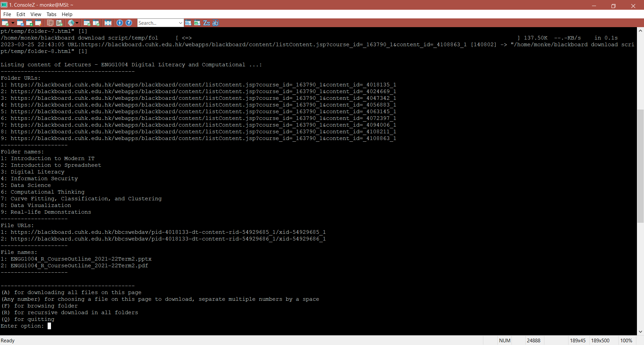Switch to previous tab icon
The width and height of the screenshot is (644, 345).
(20, 23)
